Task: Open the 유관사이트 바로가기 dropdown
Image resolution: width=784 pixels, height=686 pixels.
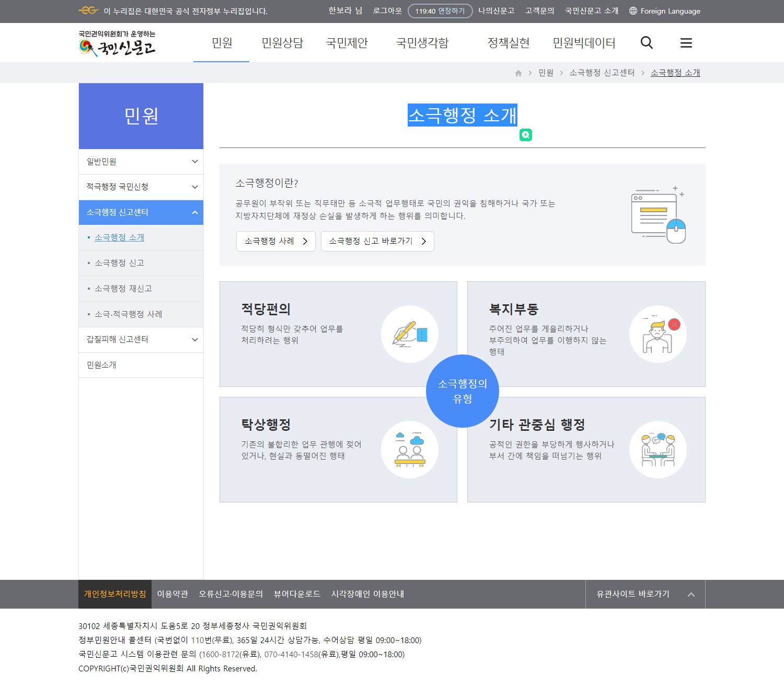Action: click(x=645, y=594)
